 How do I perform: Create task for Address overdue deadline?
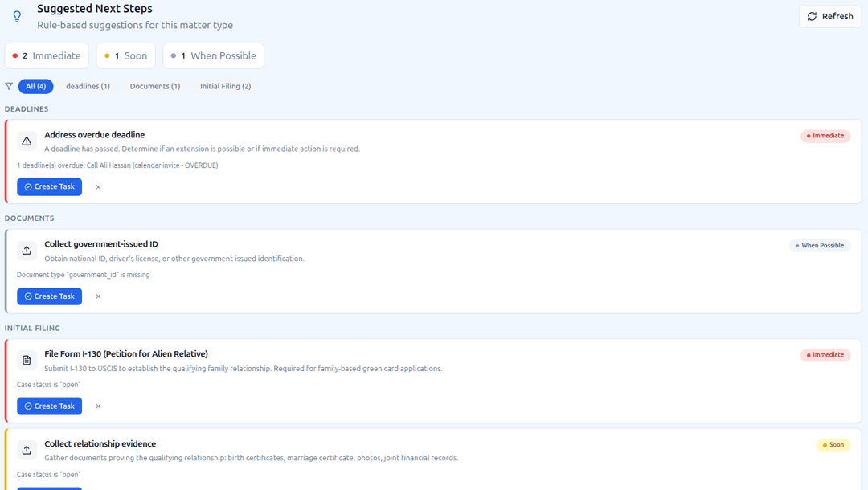[x=49, y=187]
